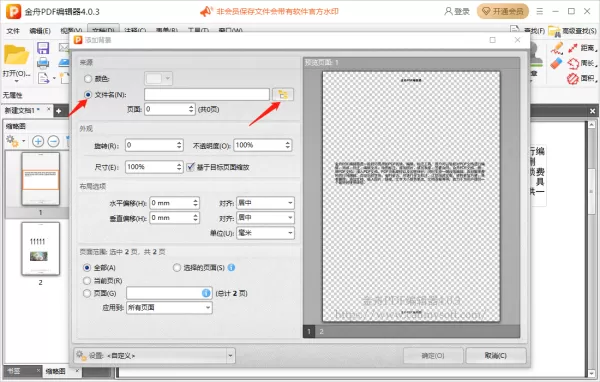This screenshot has height=382, width=600.
Task: Open the 对齐 dropdown in 垂直偏移 row
Action: pos(265,218)
